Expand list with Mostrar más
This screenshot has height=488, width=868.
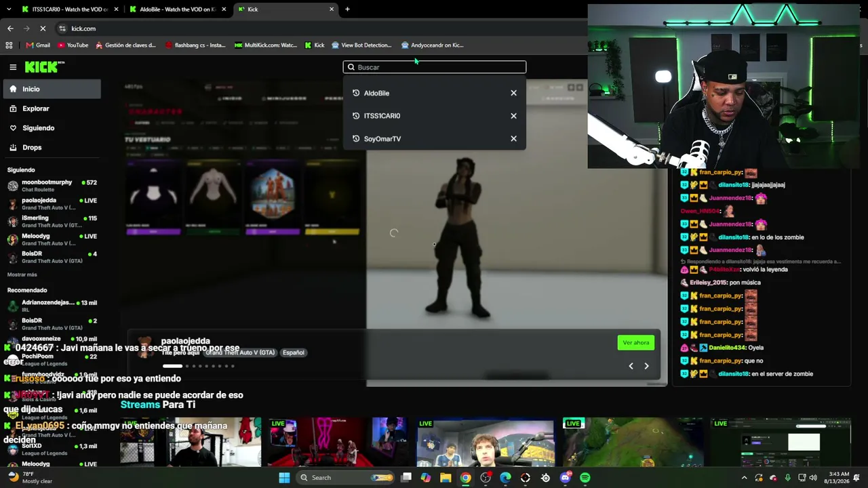(x=22, y=274)
